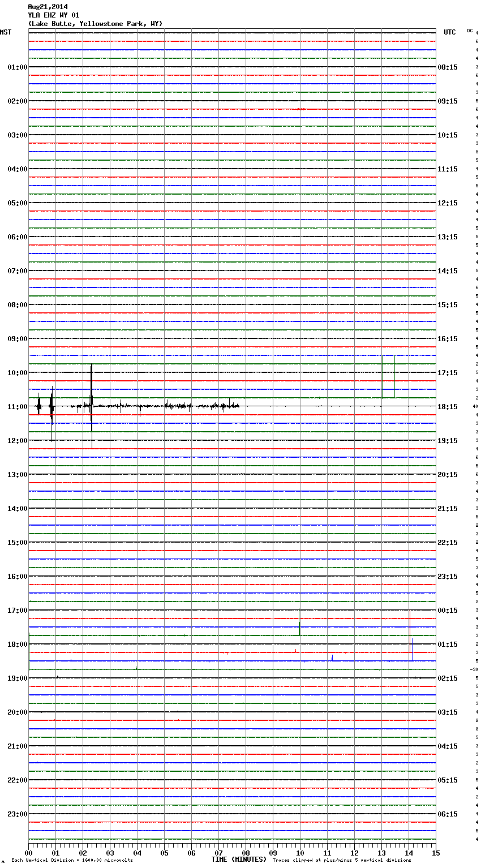Click the date label Aug21,2014
Image resolution: width=481 pixels, height=868 pixels.
click(48, 7)
